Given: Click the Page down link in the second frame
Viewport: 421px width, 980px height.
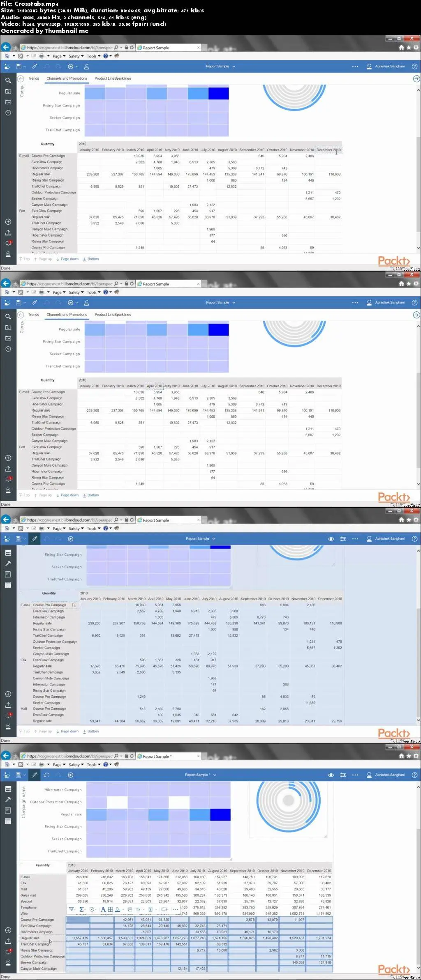Looking at the screenshot, I should click(x=67, y=495).
